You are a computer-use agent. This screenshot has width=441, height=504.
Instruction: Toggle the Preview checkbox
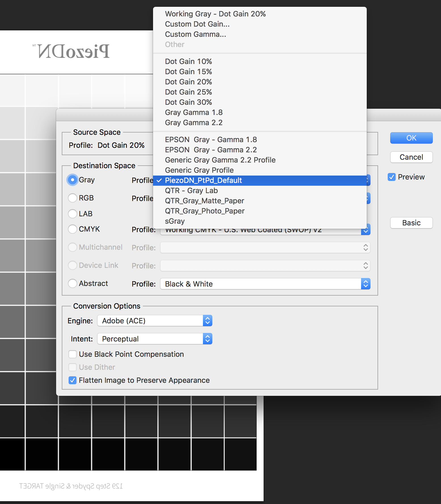coord(392,177)
